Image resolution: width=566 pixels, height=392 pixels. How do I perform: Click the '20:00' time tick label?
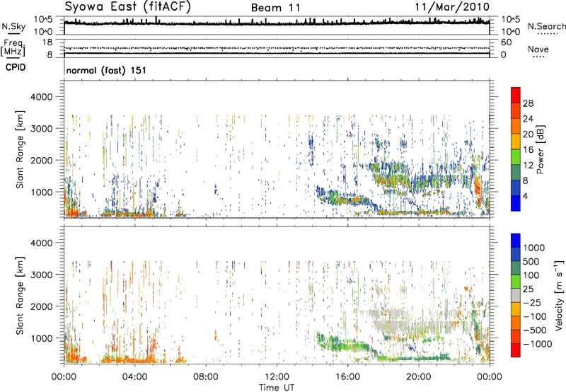(x=419, y=377)
